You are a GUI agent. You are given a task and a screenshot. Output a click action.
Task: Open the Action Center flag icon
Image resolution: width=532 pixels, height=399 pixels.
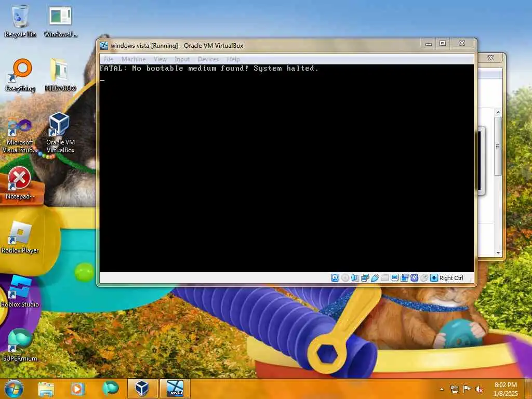(x=467, y=389)
